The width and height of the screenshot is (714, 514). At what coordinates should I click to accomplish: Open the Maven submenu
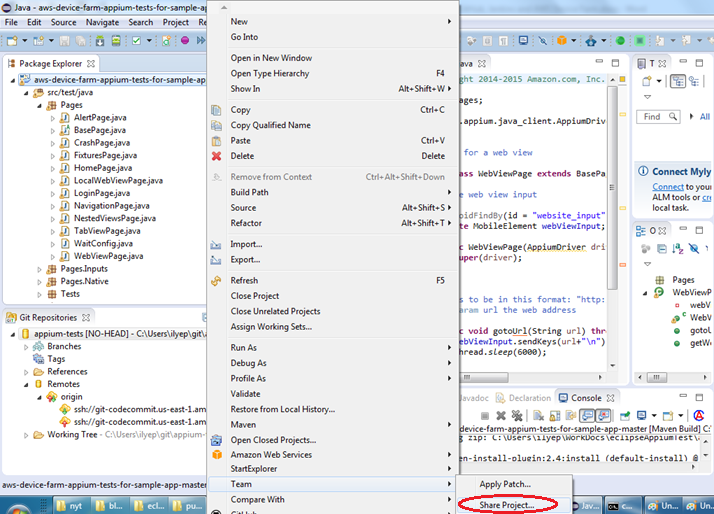point(332,424)
